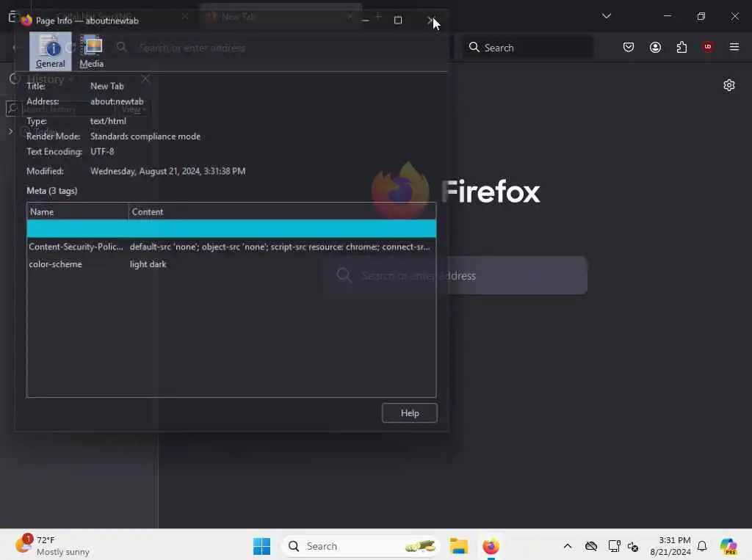752x560 pixels.
Task: Select the color-scheme meta row
Action: click(x=231, y=264)
